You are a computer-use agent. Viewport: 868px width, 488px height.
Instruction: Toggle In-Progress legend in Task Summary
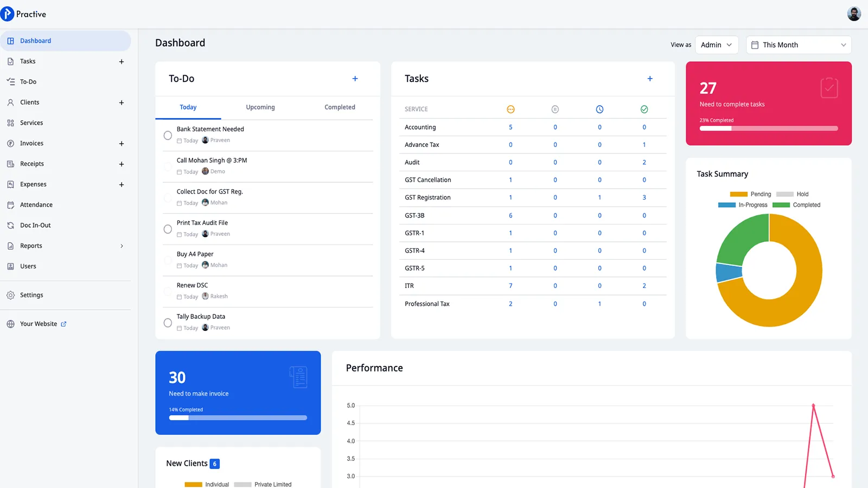[x=743, y=205]
